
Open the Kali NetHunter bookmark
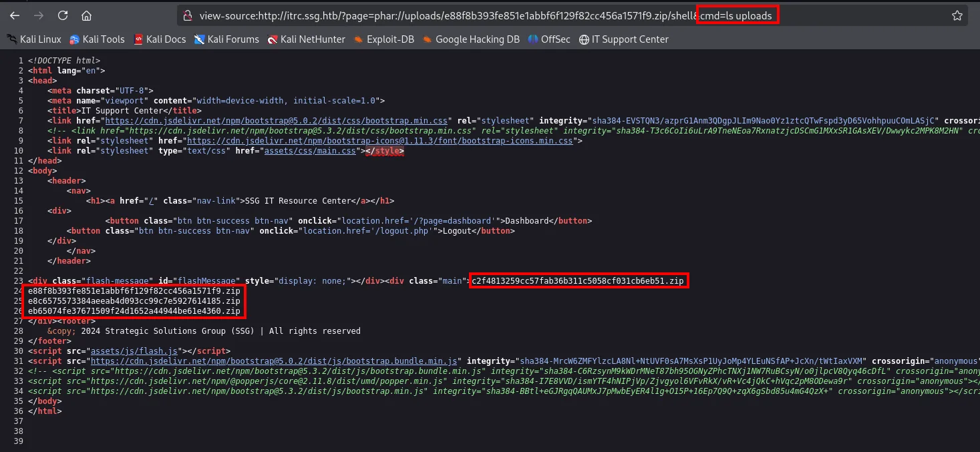point(306,39)
